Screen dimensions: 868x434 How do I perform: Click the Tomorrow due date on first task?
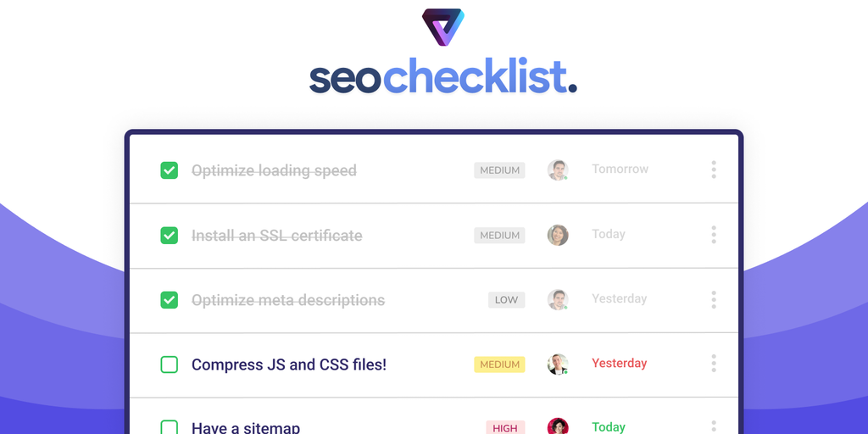(x=620, y=170)
